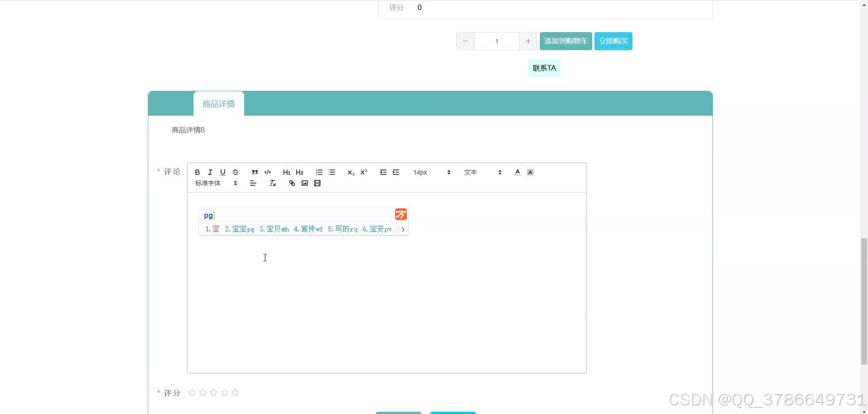868x414 pixels.
Task: Click the quantity input field
Action: coord(496,41)
